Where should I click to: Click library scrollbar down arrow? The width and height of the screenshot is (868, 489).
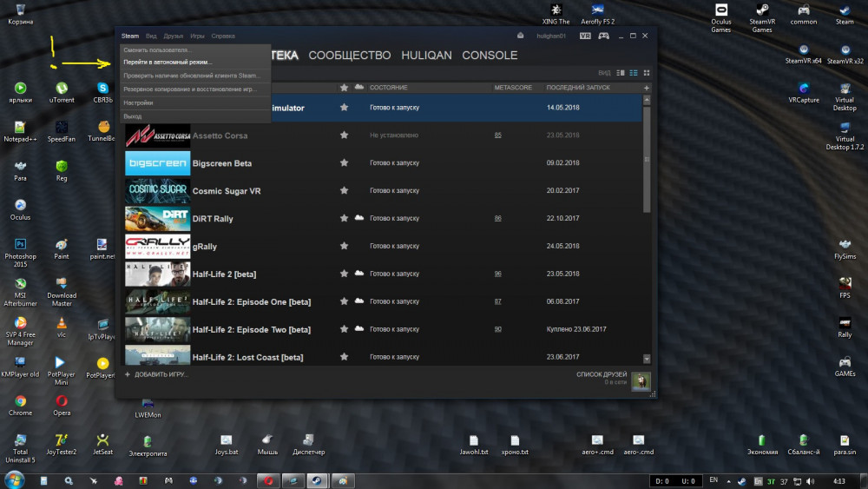pos(647,359)
